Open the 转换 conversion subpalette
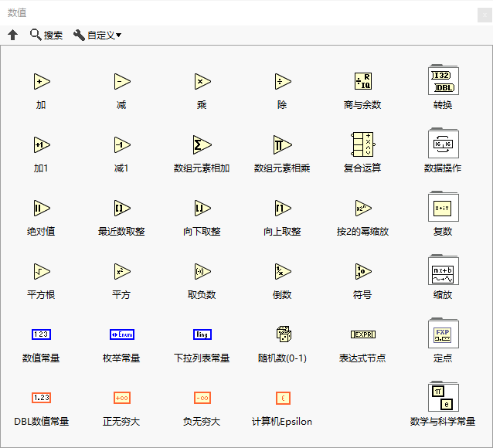This screenshot has height=448, width=493. pyautogui.click(x=444, y=80)
